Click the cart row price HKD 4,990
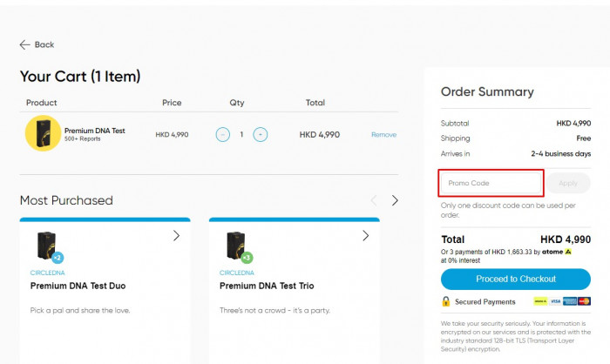610x364 pixels. (x=172, y=135)
